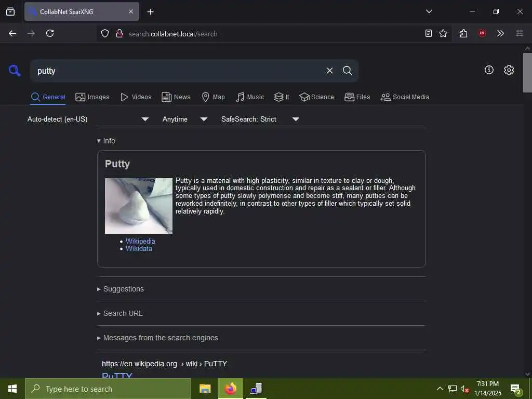The width and height of the screenshot is (532, 399).
Task: Open Windows Start menu
Action: click(12, 389)
